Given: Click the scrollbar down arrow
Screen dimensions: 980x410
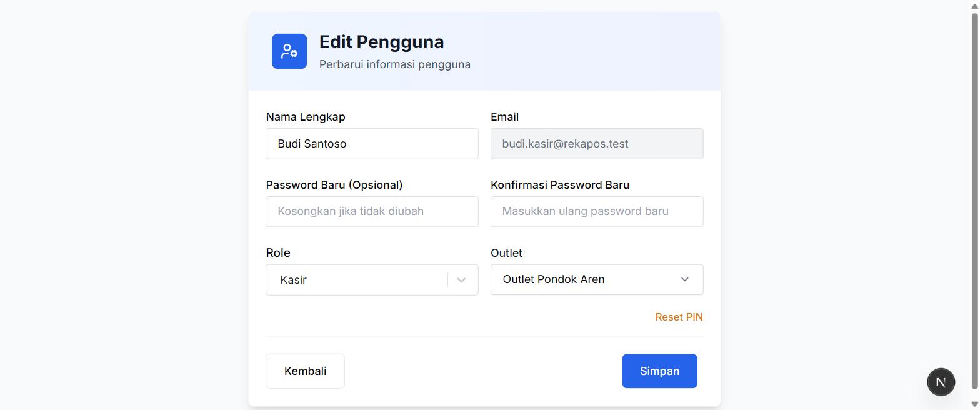Looking at the screenshot, I should click(974, 404).
